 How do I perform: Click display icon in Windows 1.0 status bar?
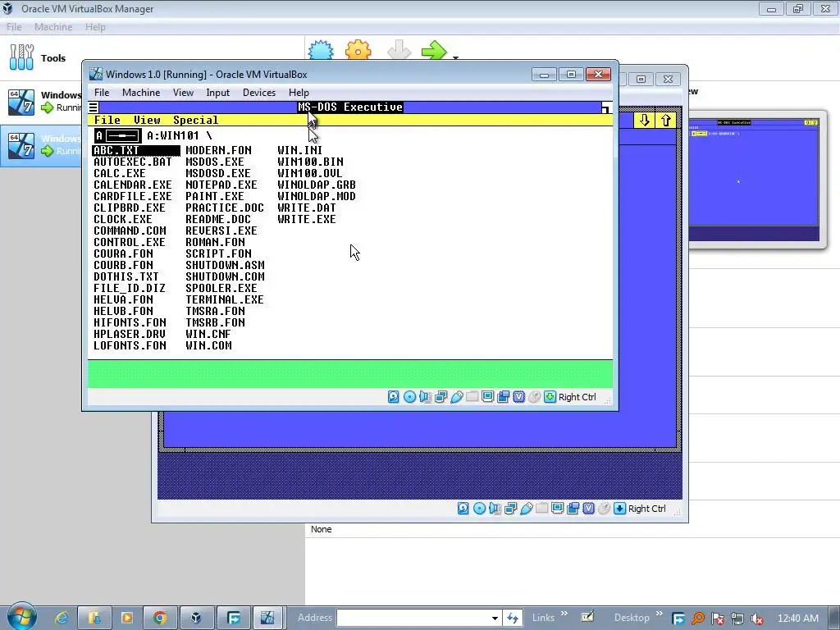click(487, 397)
